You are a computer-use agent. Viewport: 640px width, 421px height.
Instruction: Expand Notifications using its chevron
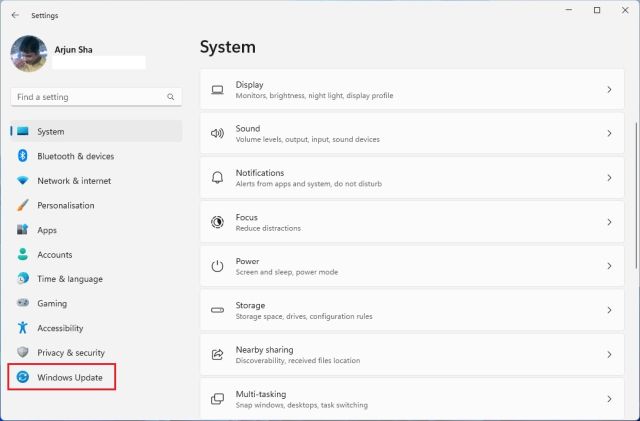(609, 178)
